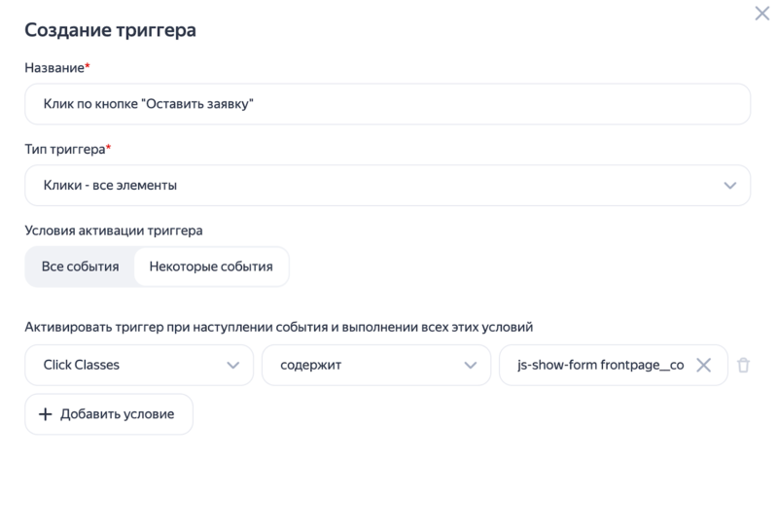The width and height of the screenshot is (778, 532).
Task: Delete the Click Classes condition with trash icon
Action: [744, 366]
